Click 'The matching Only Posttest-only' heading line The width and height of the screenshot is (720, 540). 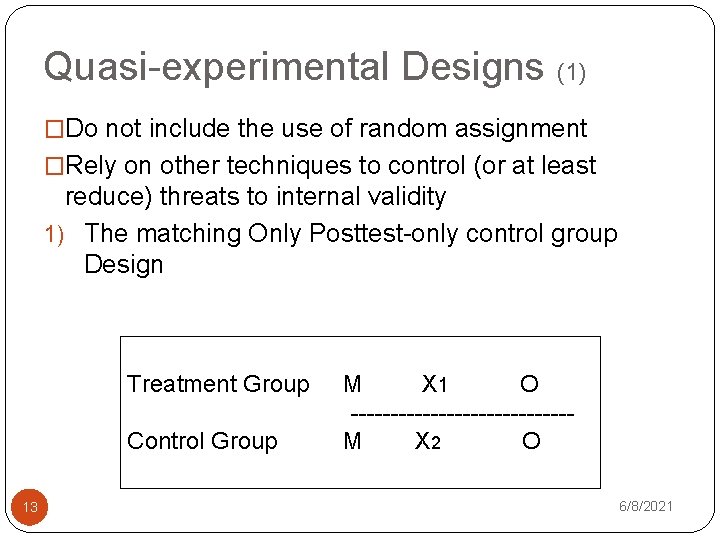point(351,234)
